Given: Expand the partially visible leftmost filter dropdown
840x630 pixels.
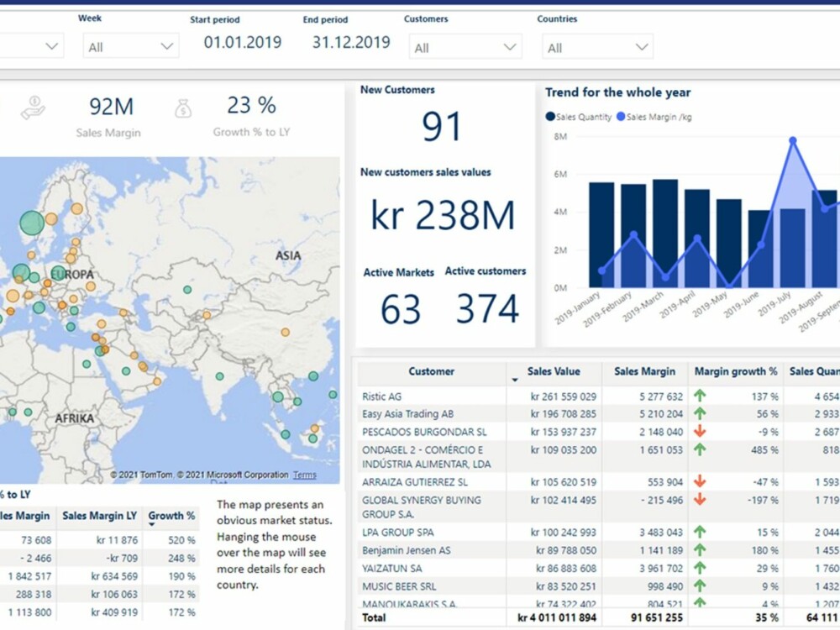Looking at the screenshot, I should coord(31,46).
